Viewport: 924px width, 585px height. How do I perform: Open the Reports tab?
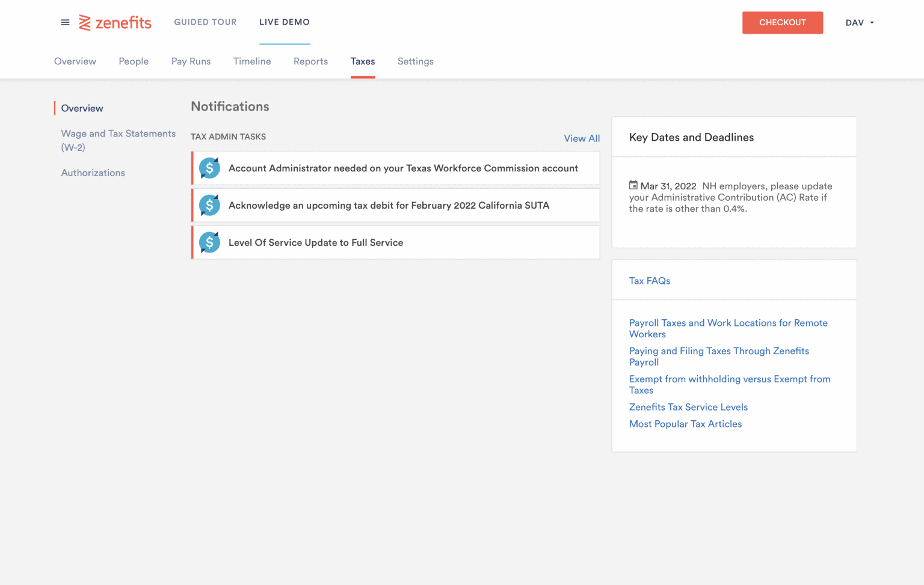[x=310, y=61]
